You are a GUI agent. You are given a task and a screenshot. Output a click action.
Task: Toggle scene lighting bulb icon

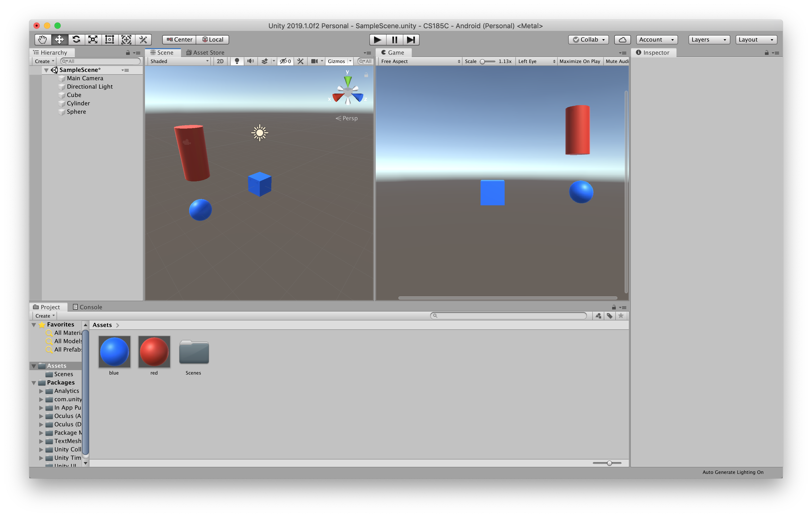tap(237, 61)
